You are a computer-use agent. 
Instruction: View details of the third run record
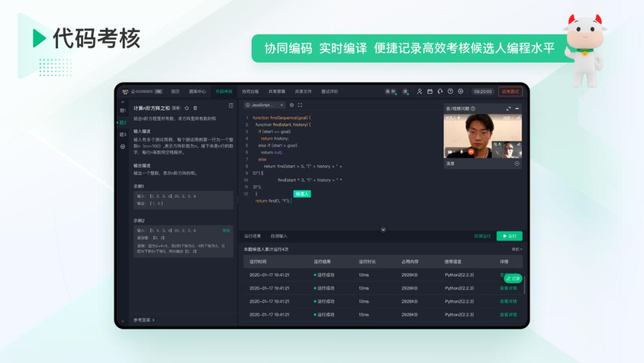508,302
